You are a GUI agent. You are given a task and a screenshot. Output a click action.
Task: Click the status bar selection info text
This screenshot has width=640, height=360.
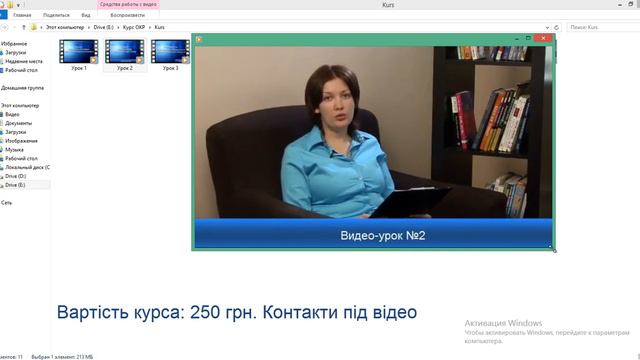(62, 357)
